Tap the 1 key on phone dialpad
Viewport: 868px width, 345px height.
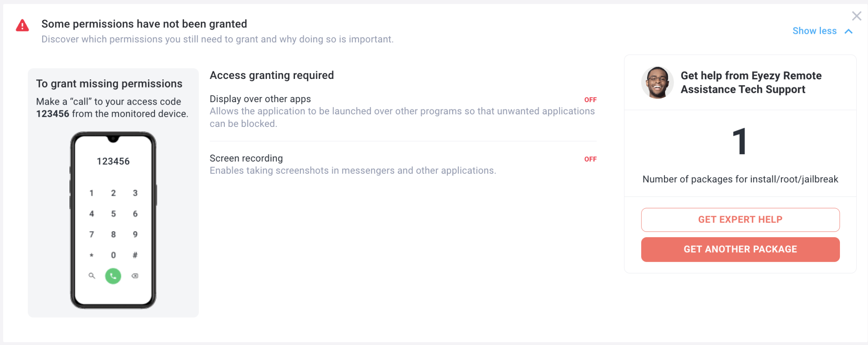tap(91, 193)
